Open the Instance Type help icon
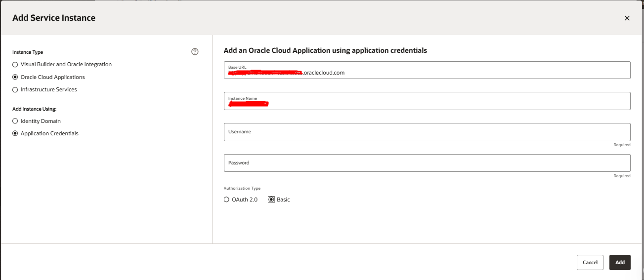This screenshot has width=644, height=280. coord(195,51)
